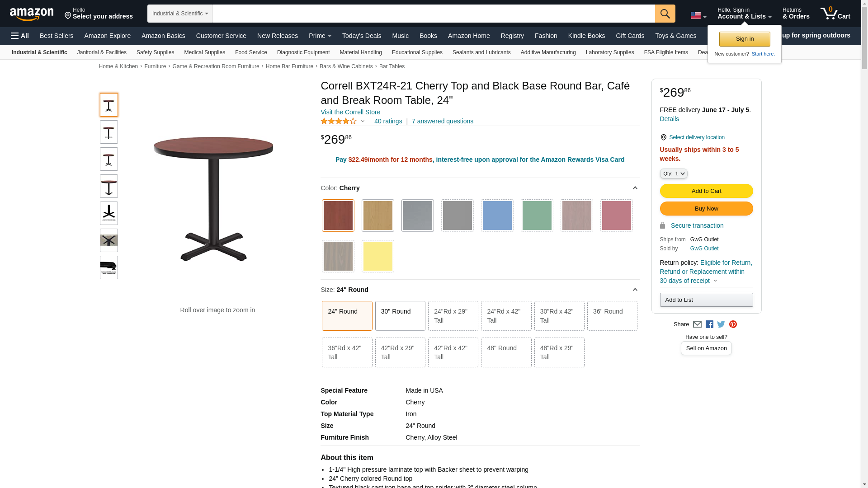This screenshot has height=488, width=868.
Task: Share by email envelope icon
Action: 697,324
